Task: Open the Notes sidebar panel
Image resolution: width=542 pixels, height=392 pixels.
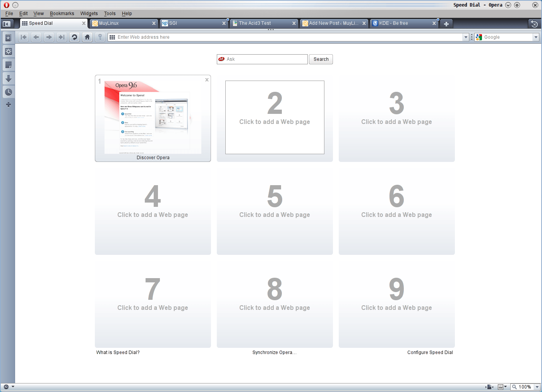Action: pos(8,65)
